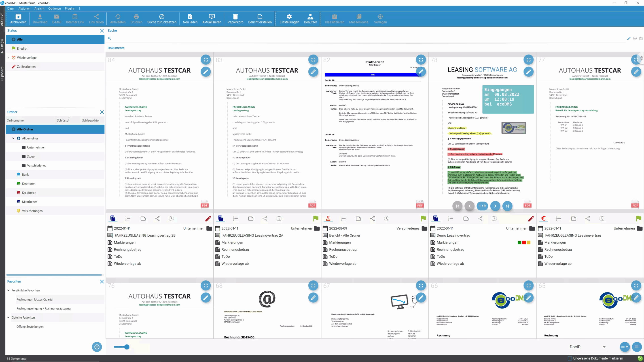This screenshot has height=362, width=644.
Task: Select the Versicherungen folder
Action: pos(55,210)
